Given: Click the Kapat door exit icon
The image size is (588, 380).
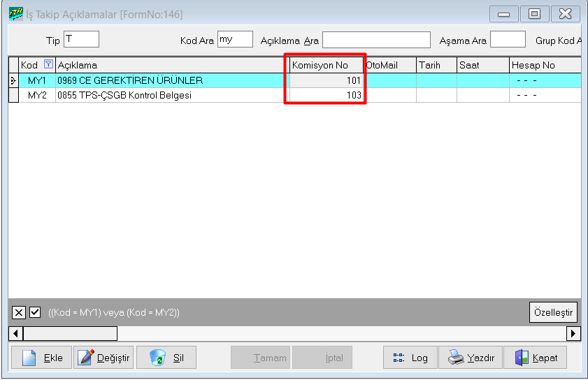Looking at the screenshot, I should (522, 358).
